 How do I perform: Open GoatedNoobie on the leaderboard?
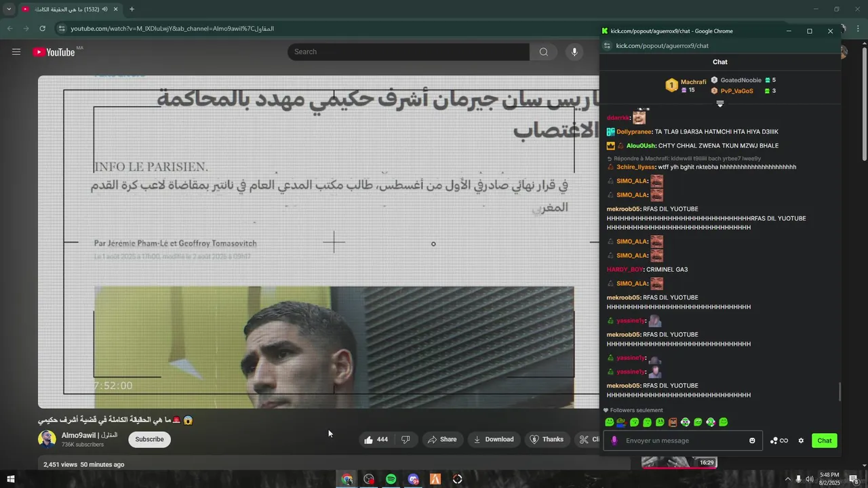[741, 80]
